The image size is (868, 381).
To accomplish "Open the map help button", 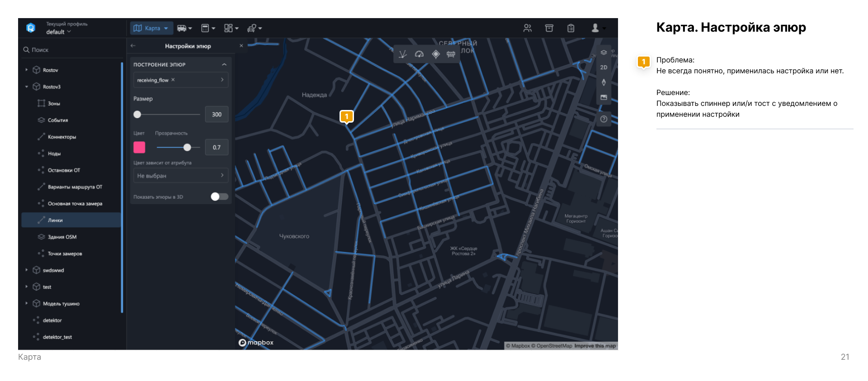I will tap(604, 119).
